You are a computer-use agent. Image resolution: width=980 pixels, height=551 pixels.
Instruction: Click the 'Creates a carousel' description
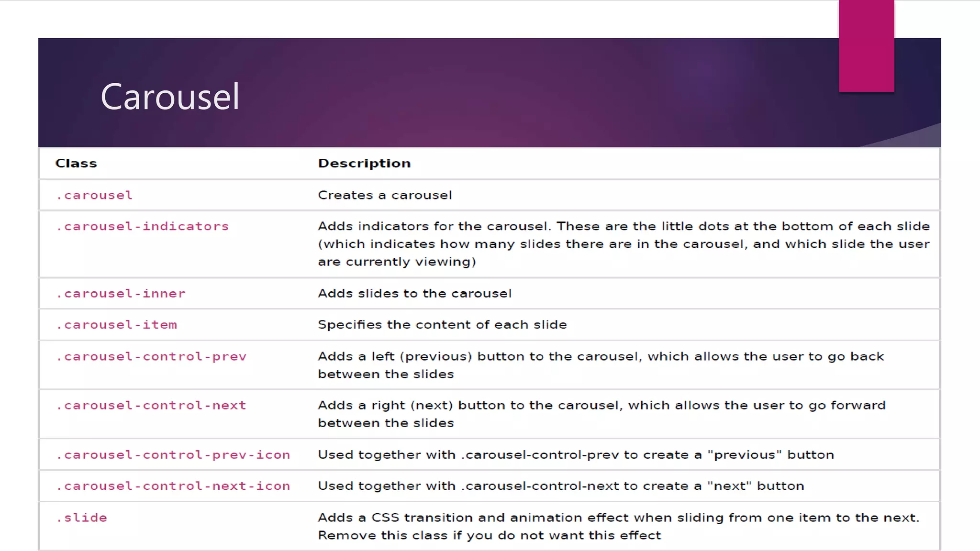pyautogui.click(x=385, y=195)
